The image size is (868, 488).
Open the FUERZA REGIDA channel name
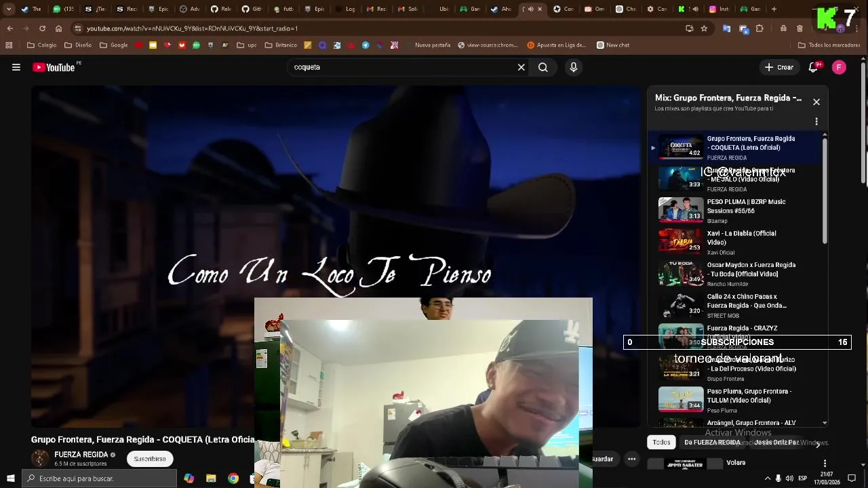click(81, 455)
